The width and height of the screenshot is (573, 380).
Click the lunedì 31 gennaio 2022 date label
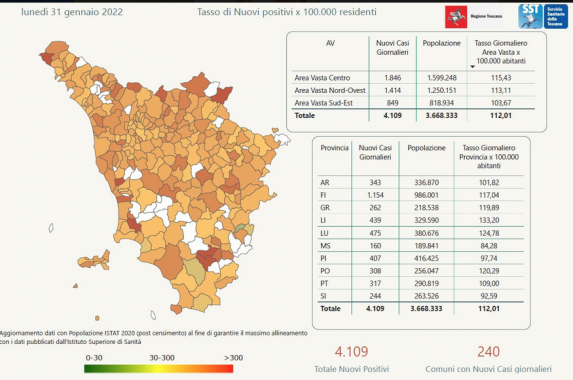point(72,12)
